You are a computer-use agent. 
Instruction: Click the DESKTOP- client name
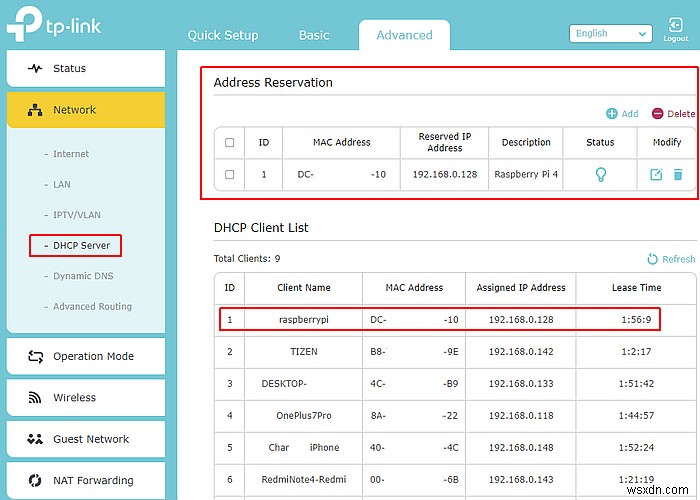[x=284, y=383]
